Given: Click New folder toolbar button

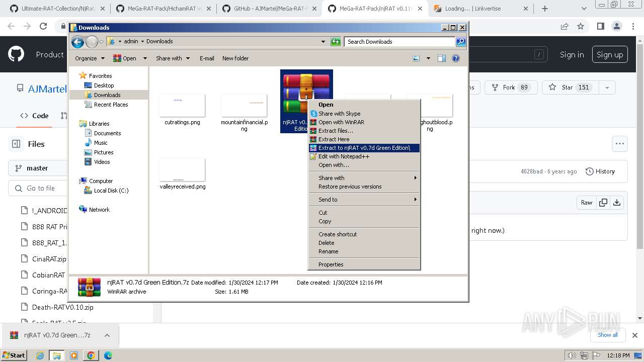Looking at the screenshot, I should point(235,58).
